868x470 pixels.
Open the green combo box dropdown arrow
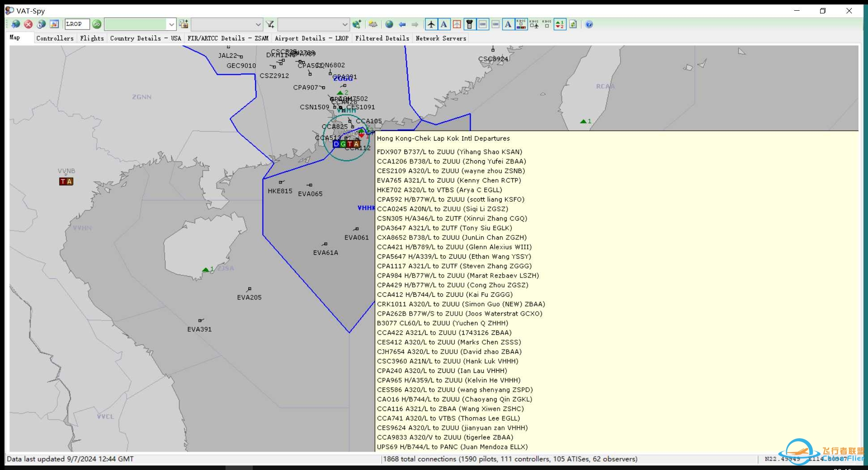coord(171,24)
